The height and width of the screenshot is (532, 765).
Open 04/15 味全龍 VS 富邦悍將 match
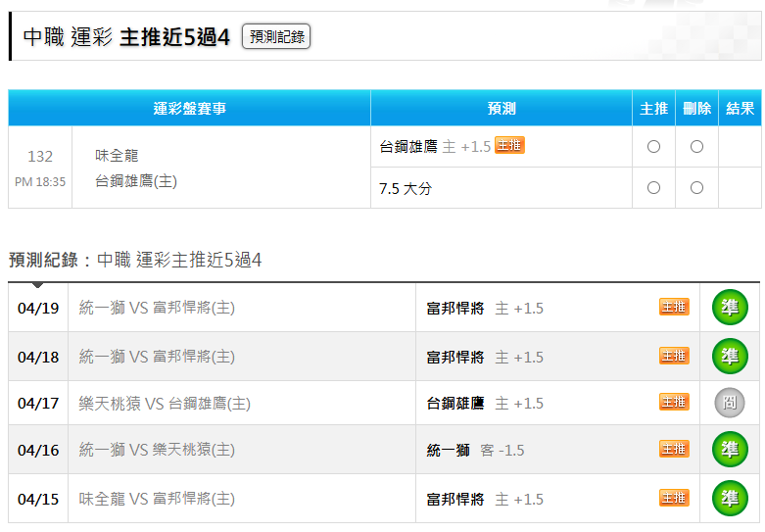point(157,499)
